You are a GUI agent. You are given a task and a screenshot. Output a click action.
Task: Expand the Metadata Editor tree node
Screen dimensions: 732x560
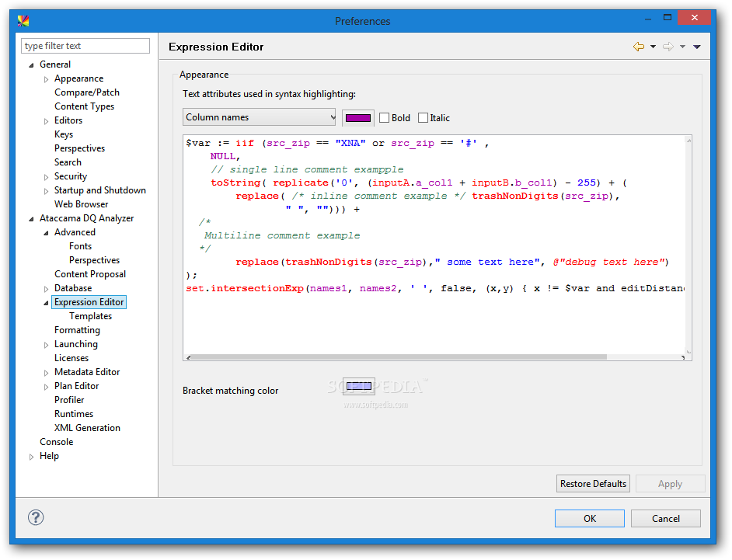click(46, 373)
